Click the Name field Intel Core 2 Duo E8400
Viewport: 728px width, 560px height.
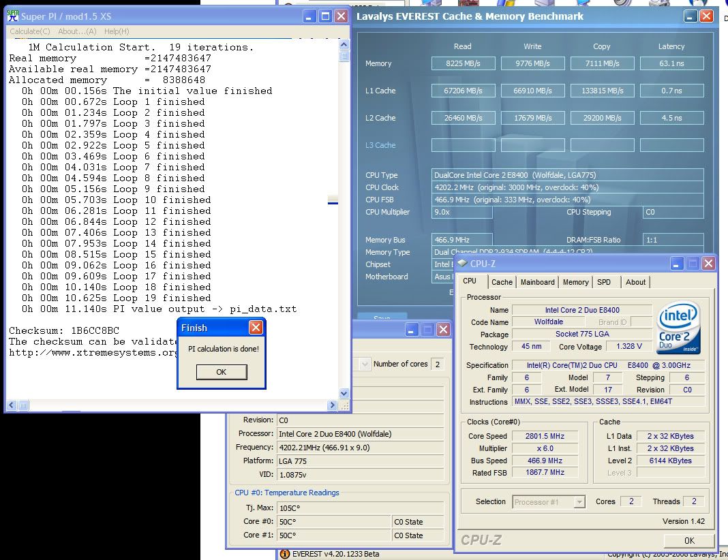pyautogui.click(x=582, y=310)
